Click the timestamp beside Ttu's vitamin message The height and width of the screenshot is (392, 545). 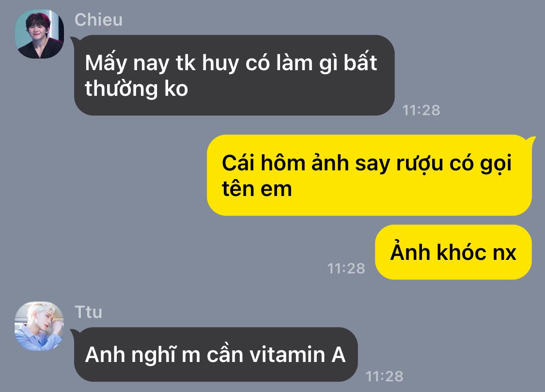pos(385,377)
